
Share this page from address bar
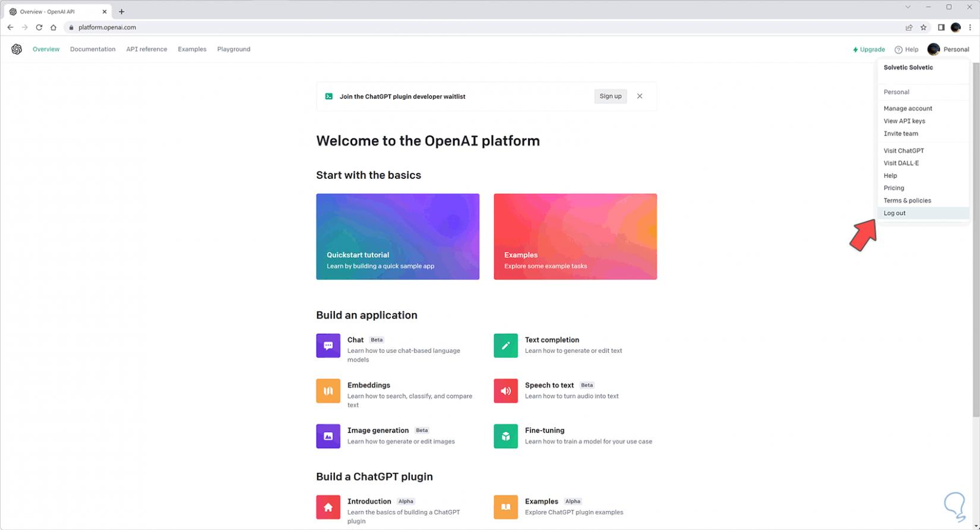(909, 27)
